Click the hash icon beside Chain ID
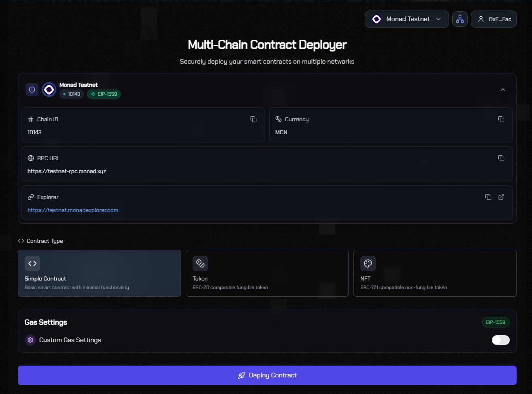 tap(31, 119)
